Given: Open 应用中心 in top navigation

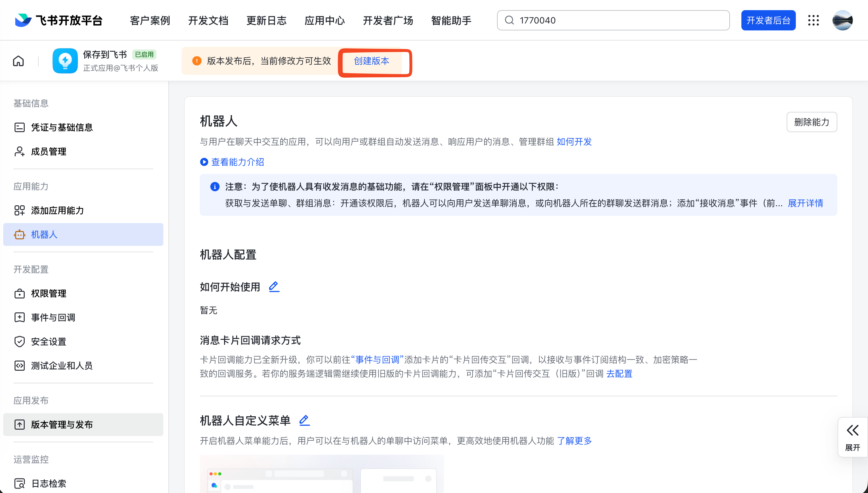Looking at the screenshot, I should 324,20.
